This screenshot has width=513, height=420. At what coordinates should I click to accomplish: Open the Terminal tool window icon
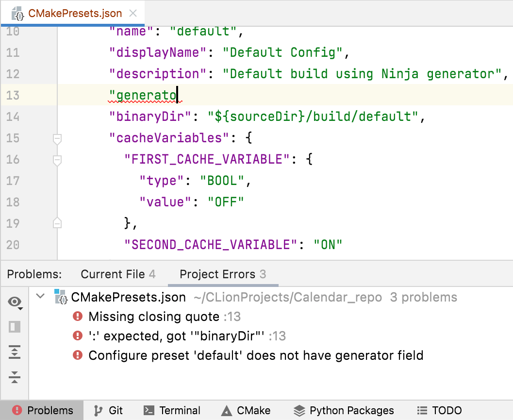(172, 410)
